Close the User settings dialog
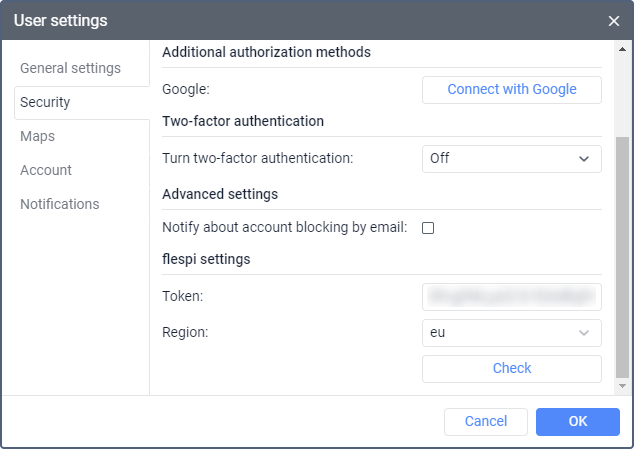 [x=614, y=20]
